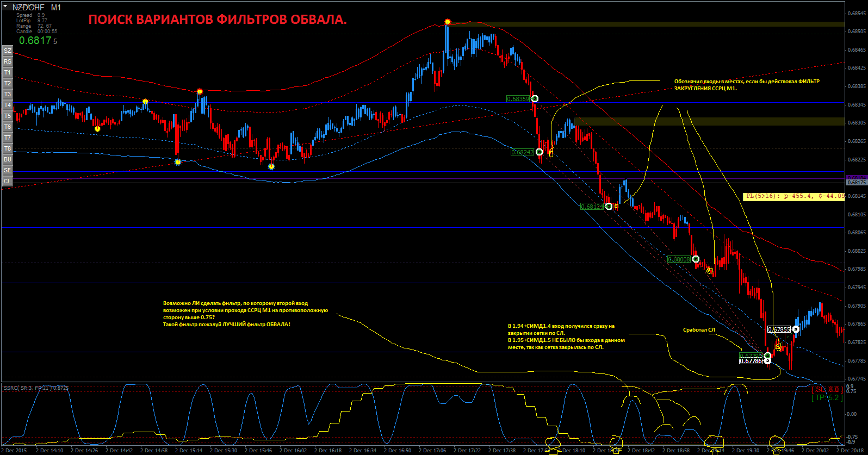Click the circle marker beside 0.68242
This screenshot has width=868, height=455.
point(539,152)
